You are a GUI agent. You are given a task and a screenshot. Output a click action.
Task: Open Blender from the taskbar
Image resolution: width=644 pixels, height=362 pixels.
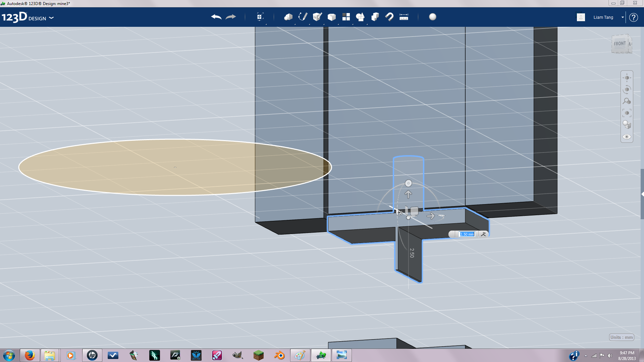(x=279, y=355)
